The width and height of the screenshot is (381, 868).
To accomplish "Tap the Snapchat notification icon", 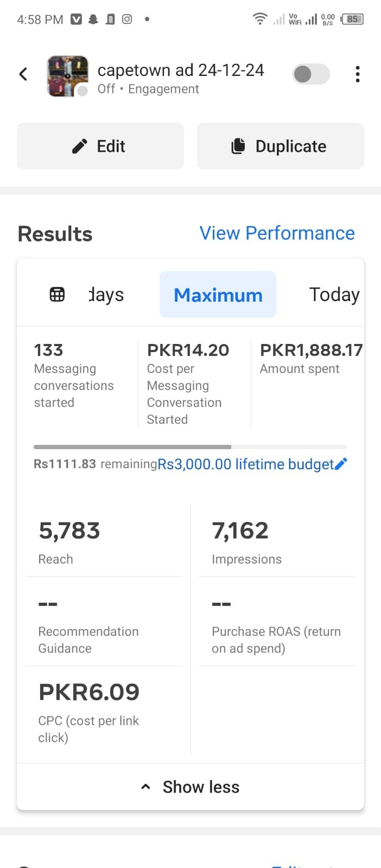I will [x=93, y=20].
